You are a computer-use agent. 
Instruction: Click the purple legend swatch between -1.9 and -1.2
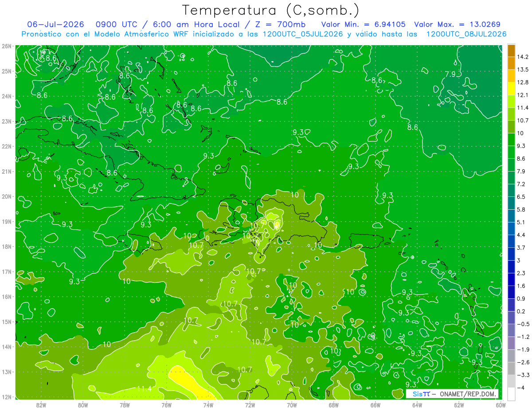click(511, 343)
